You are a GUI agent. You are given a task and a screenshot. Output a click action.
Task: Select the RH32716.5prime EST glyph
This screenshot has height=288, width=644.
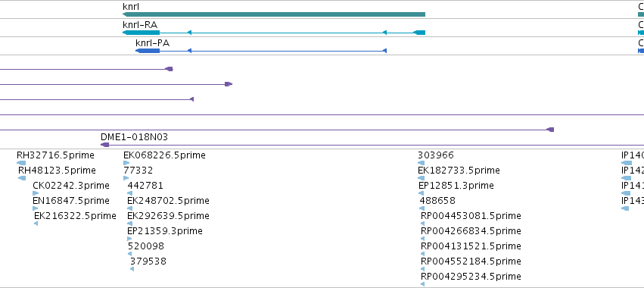21,163
